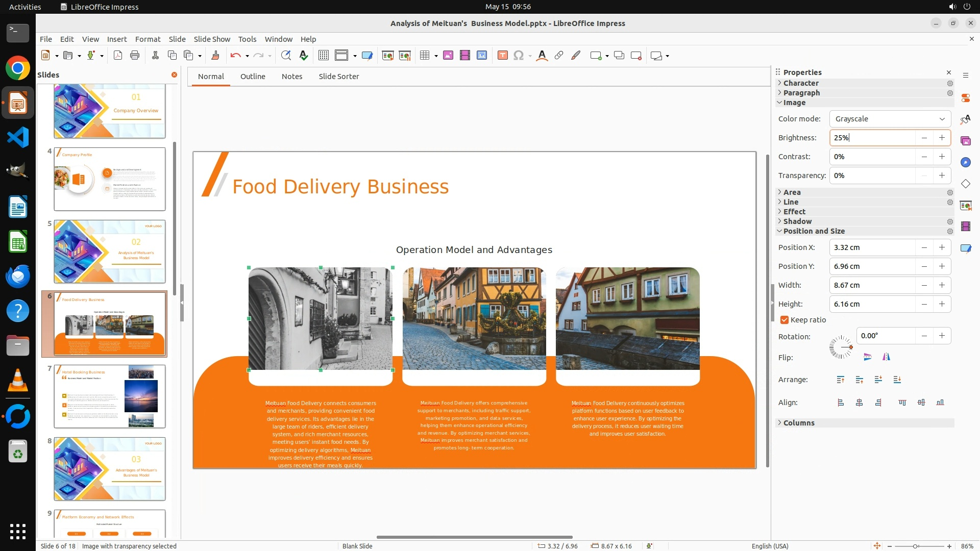This screenshot has width=980, height=551.
Task: Open the Gallery sidebar deck
Action: (x=965, y=141)
